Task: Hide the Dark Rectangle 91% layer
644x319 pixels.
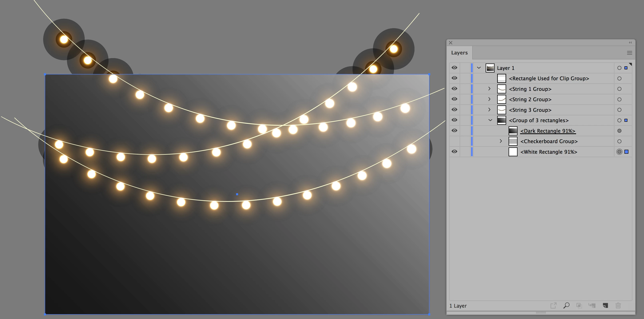Action: [454, 131]
